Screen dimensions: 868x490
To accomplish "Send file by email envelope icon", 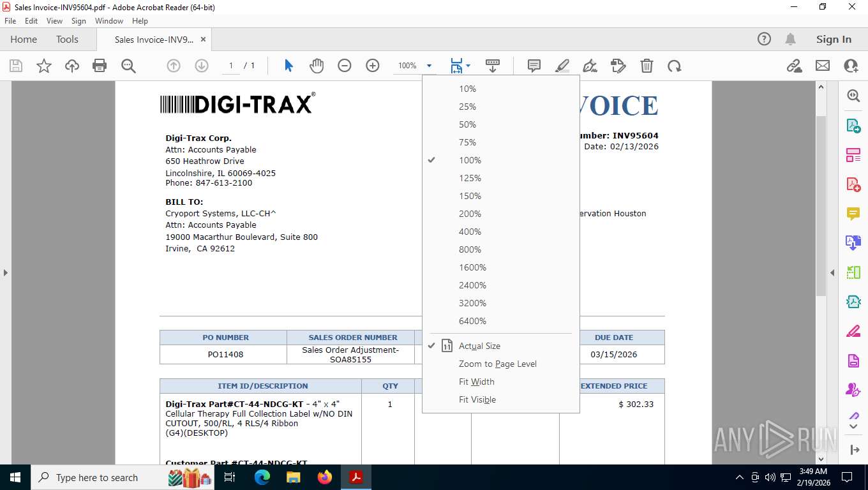I will point(823,66).
